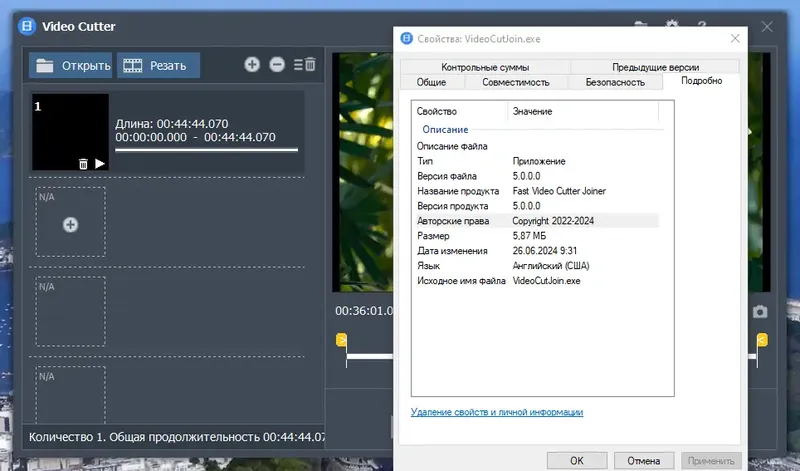Take a snapshot with the camera icon
800x471 pixels.
[760, 311]
